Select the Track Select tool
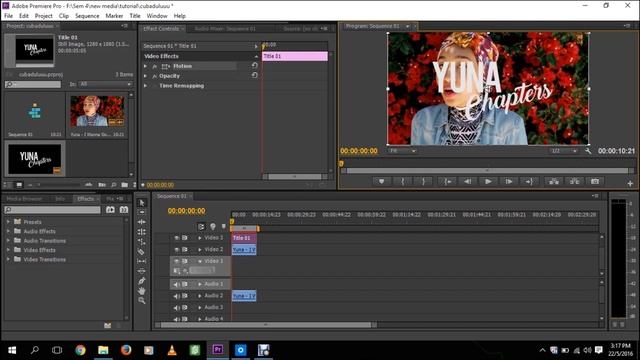 click(142, 212)
